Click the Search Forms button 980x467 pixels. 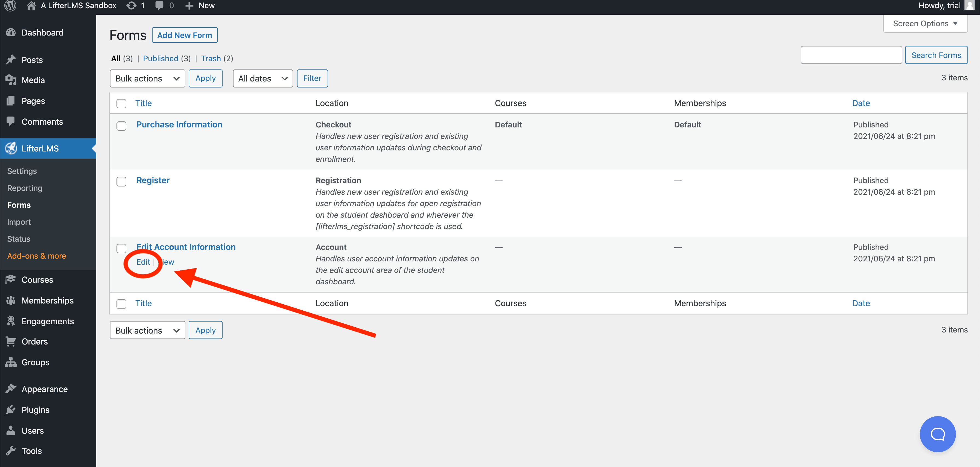pyautogui.click(x=936, y=55)
